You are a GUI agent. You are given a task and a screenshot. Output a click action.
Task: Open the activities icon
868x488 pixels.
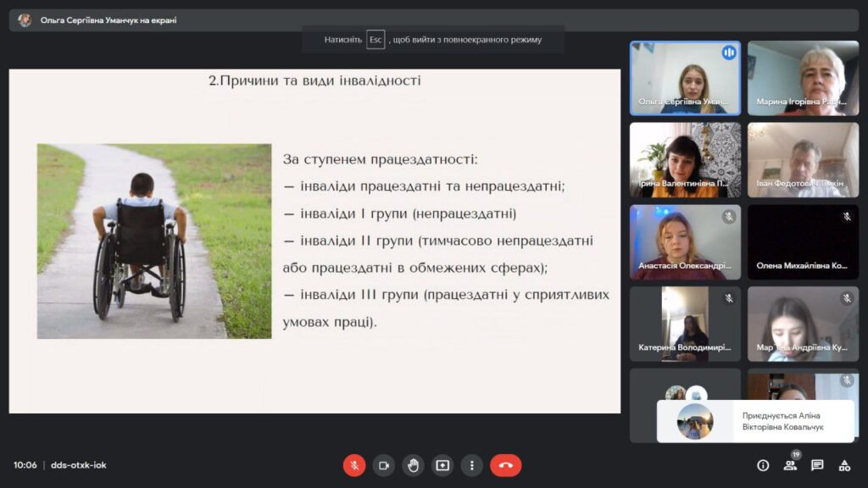pyautogui.click(x=844, y=465)
